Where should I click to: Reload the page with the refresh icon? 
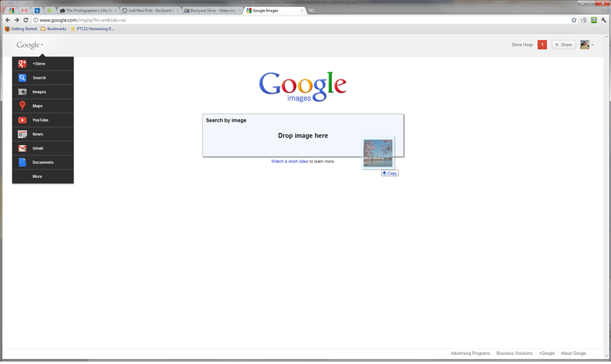coord(25,20)
